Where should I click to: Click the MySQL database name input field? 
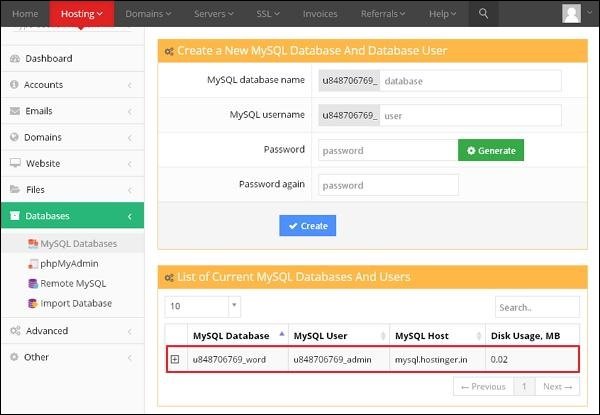point(470,81)
